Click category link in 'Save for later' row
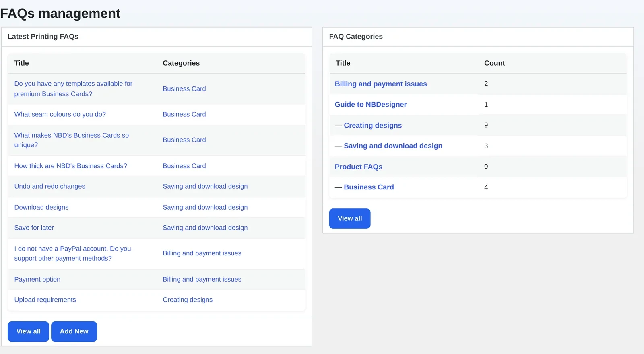The width and height of the screenshot is (644, 354). click(x=205, y=228)
